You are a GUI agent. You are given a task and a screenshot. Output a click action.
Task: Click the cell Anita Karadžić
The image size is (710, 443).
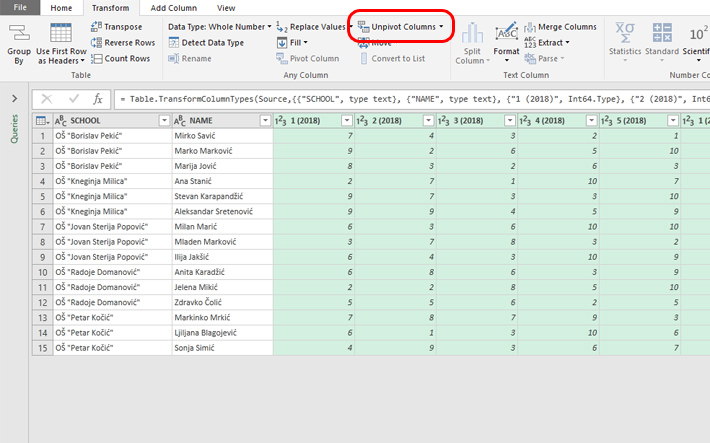(222, 272)
